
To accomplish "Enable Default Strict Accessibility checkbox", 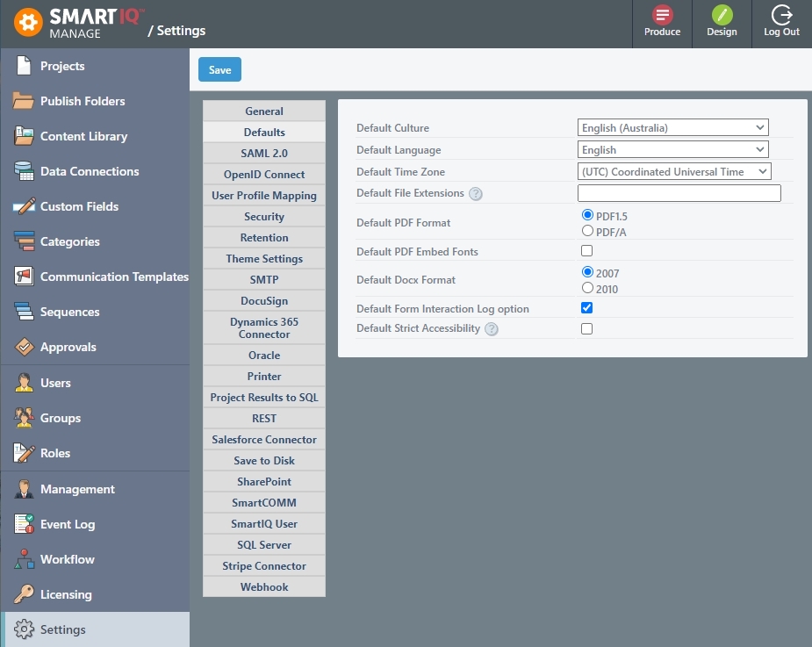I will (586, 329).
